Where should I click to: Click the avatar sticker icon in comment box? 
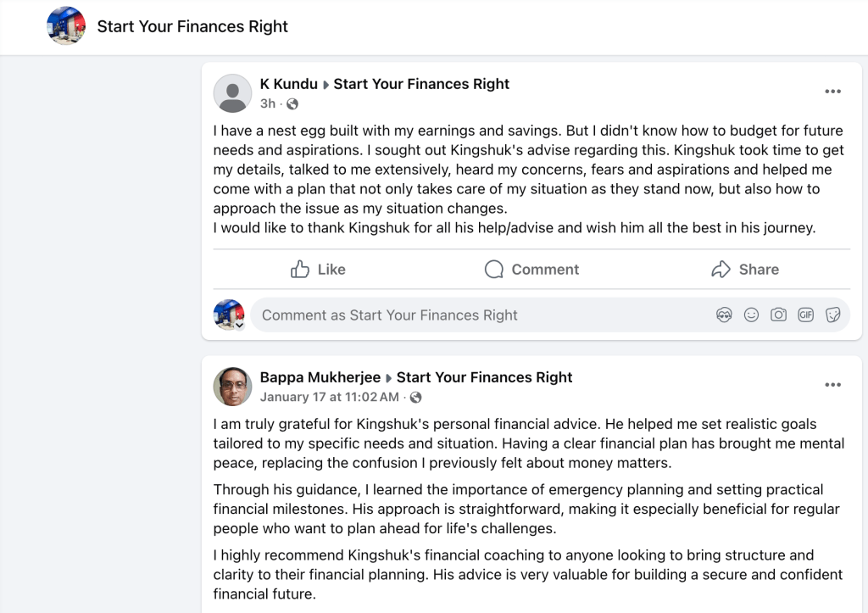pos(724,315)
